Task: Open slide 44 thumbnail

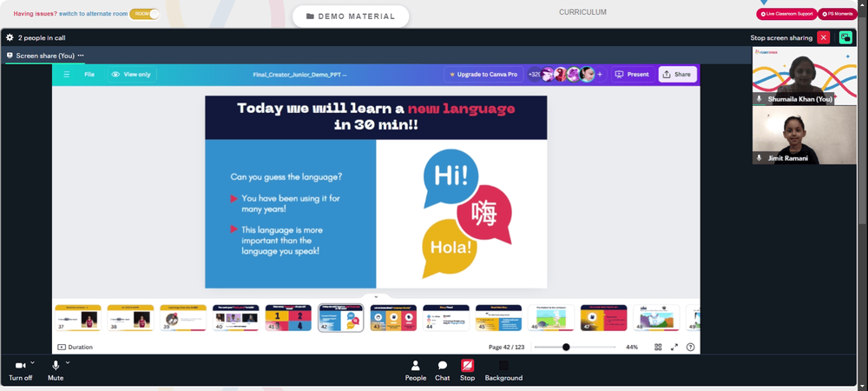Action: (446, 318)
